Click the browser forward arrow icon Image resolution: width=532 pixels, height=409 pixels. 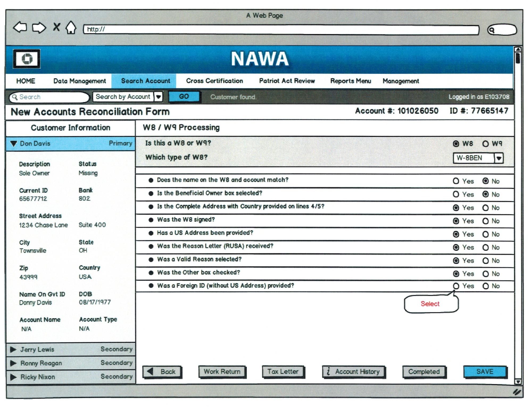point(39,28)
